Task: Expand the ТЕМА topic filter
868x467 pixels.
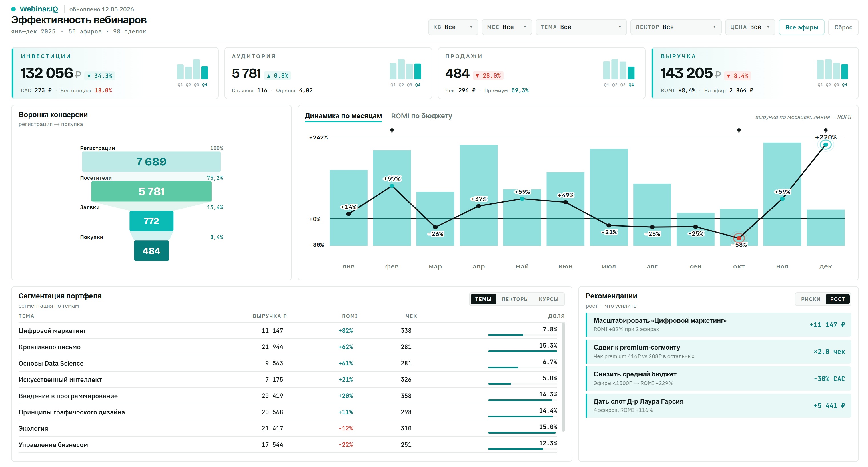Action: pyautogui.click(x=581, y=27)
